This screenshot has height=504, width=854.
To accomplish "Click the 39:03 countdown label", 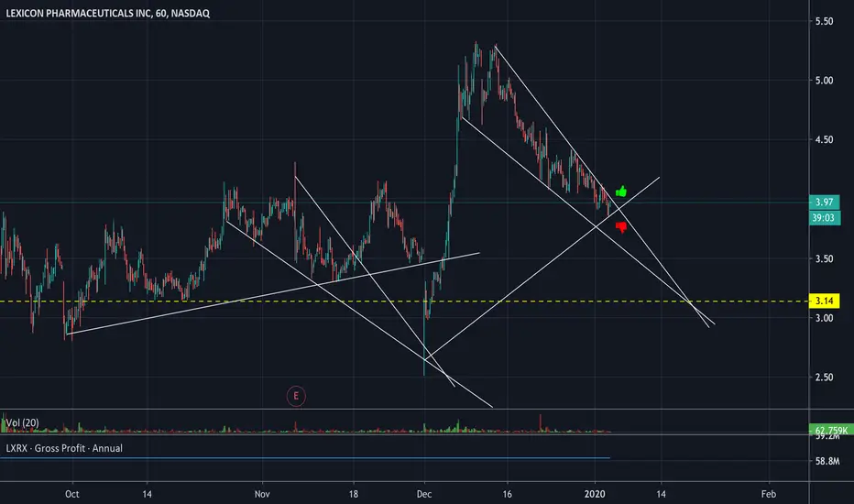I will tap(824, 218).
